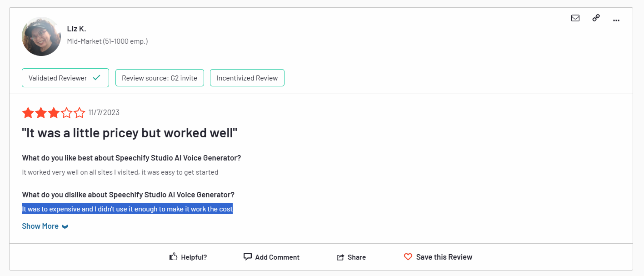Click the Validated Reviewer badge
The width and height of the screenshot is (644, 276).
pyautogui.click(x=65, y=78)
